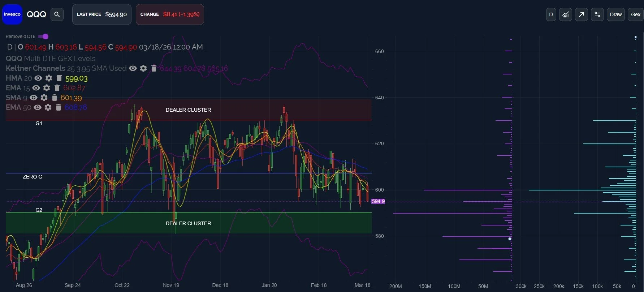
Task: Toggle SMA 9 visibility eye
Action: [x=34, y=98]
